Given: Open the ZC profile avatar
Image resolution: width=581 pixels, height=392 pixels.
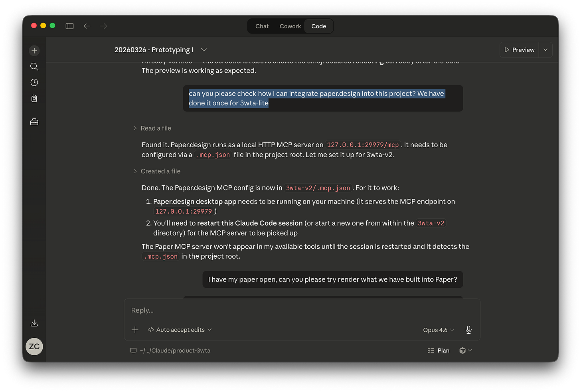Looking at the screenshot, I should 34,346.
